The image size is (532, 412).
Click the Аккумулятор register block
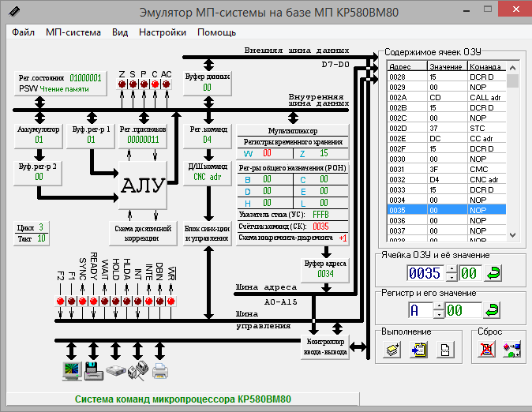pyautogui.click(x=39, y=135)
